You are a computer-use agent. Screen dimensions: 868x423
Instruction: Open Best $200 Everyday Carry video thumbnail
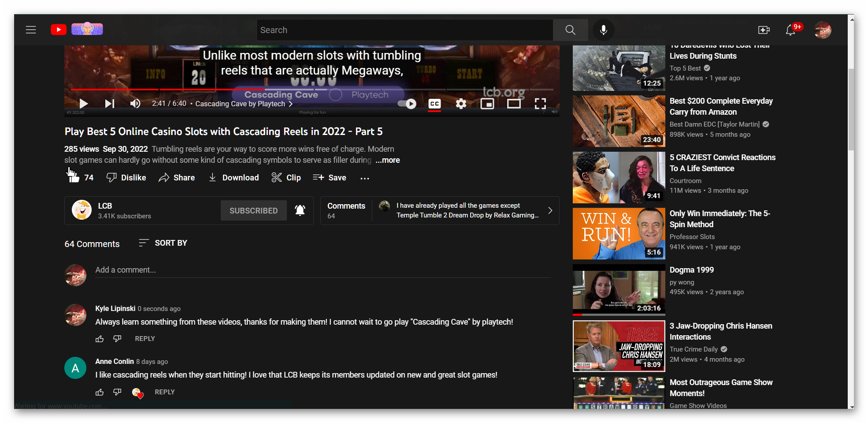tap(619, 121)
